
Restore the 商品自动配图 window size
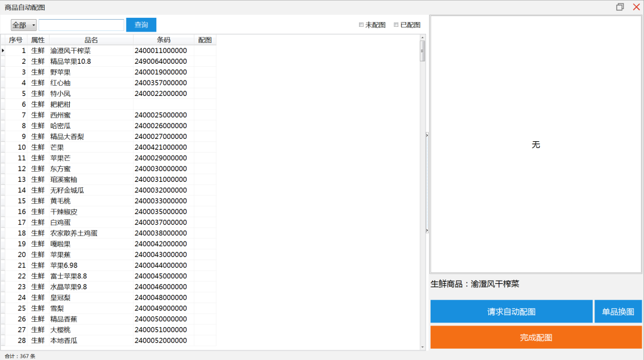click(x=620, y=7)
